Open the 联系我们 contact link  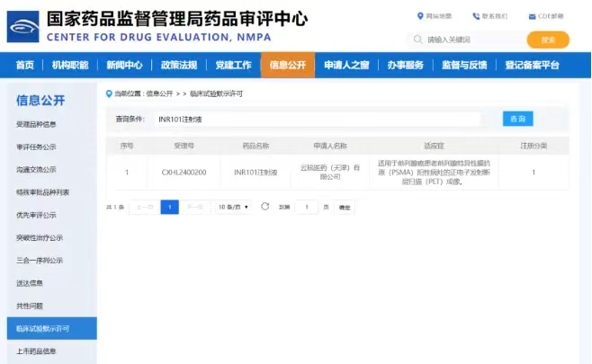(x=495, y=16)
